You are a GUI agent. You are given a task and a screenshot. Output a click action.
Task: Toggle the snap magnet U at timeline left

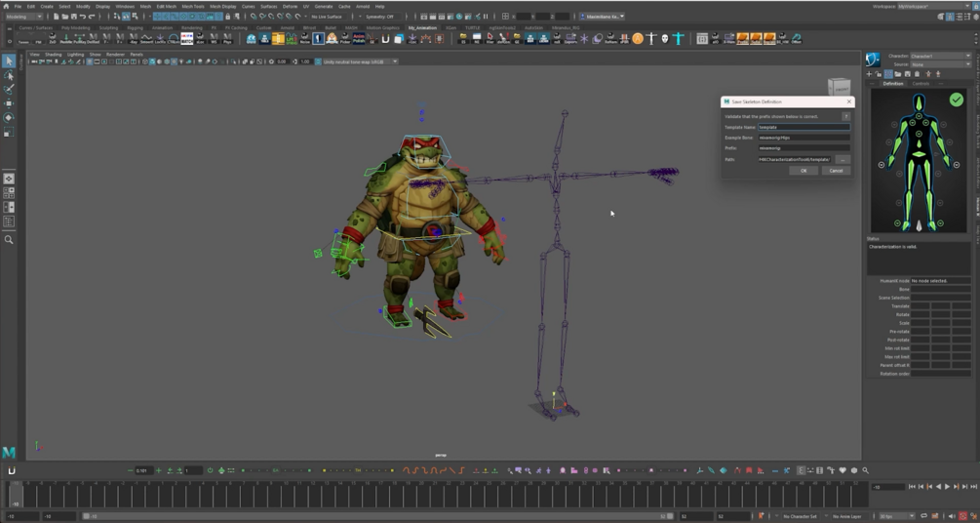point(12,470)
